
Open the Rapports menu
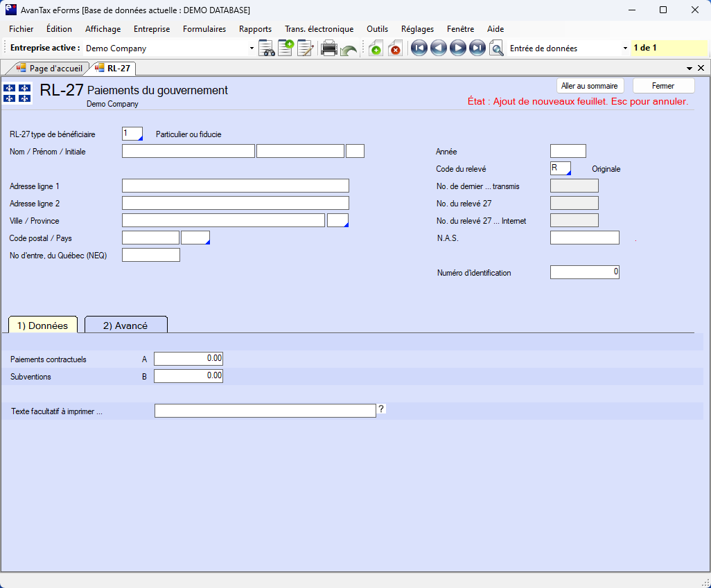[255, 29]
